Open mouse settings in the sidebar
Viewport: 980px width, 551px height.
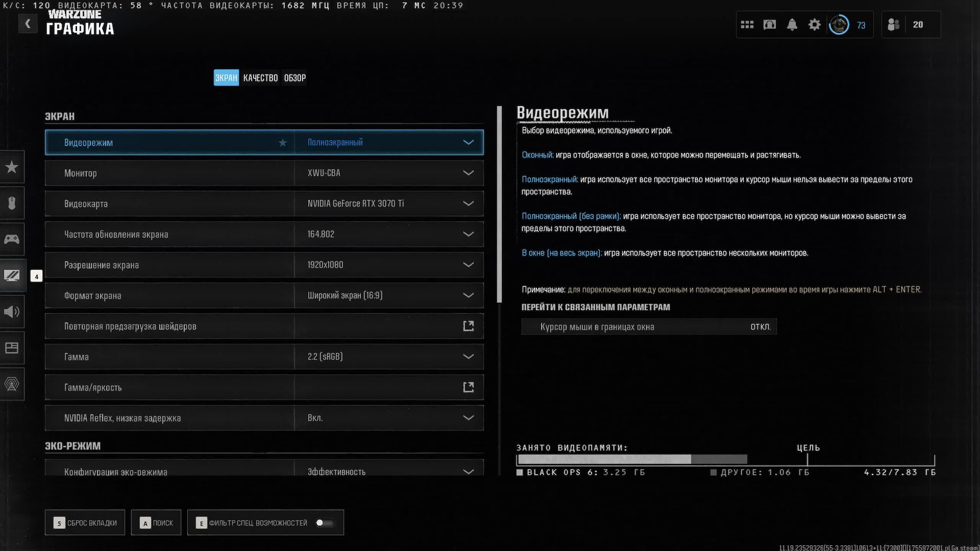pos(12,203)
